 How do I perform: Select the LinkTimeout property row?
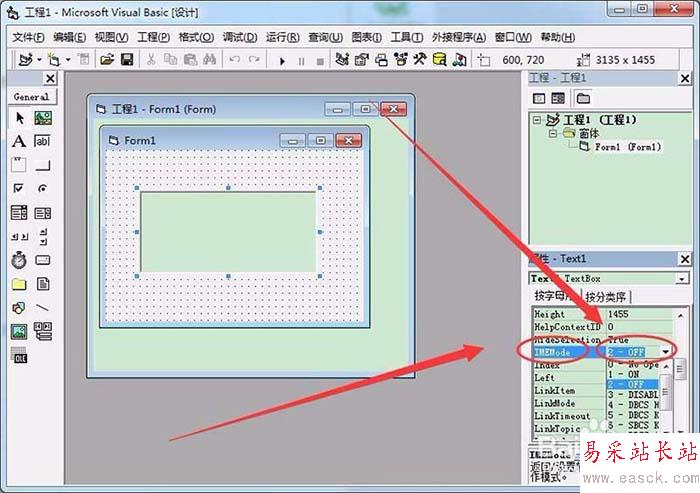[x=569, y=416]
